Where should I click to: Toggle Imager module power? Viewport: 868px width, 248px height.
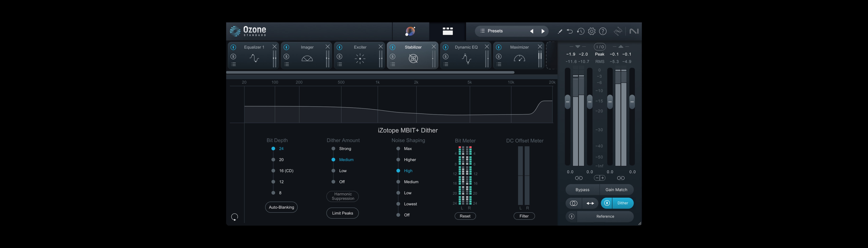click(286, 47)
